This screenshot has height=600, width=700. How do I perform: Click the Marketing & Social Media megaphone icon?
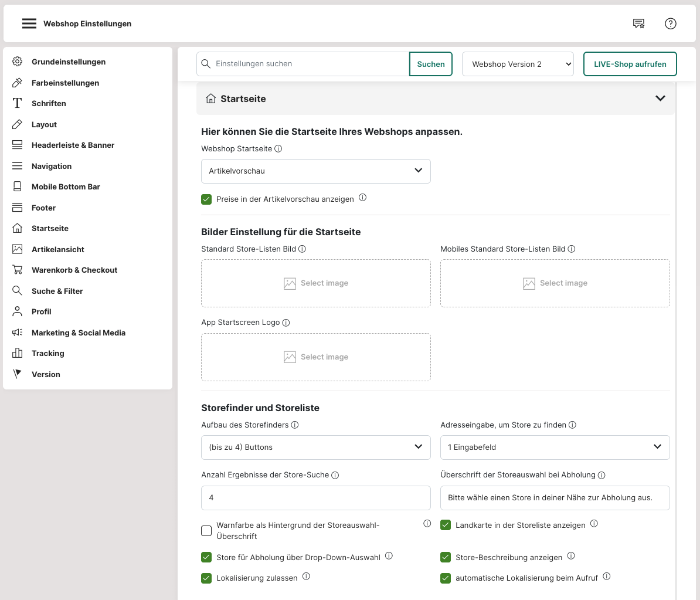[x=18, y=333]
